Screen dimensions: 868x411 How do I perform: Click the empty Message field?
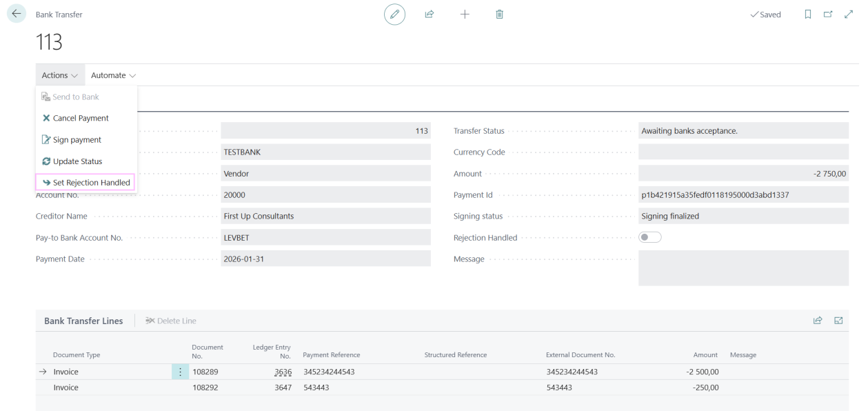[x=743, y=268]
